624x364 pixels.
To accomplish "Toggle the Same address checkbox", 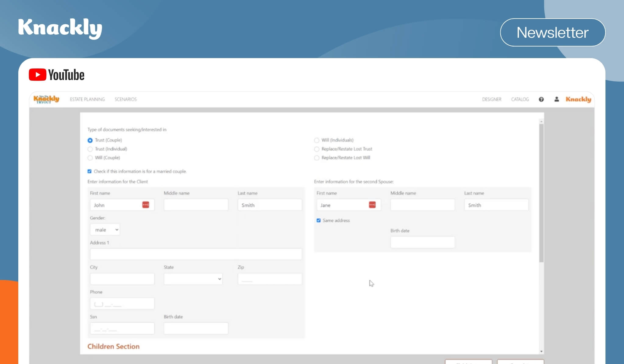I will tap(318, 220).
